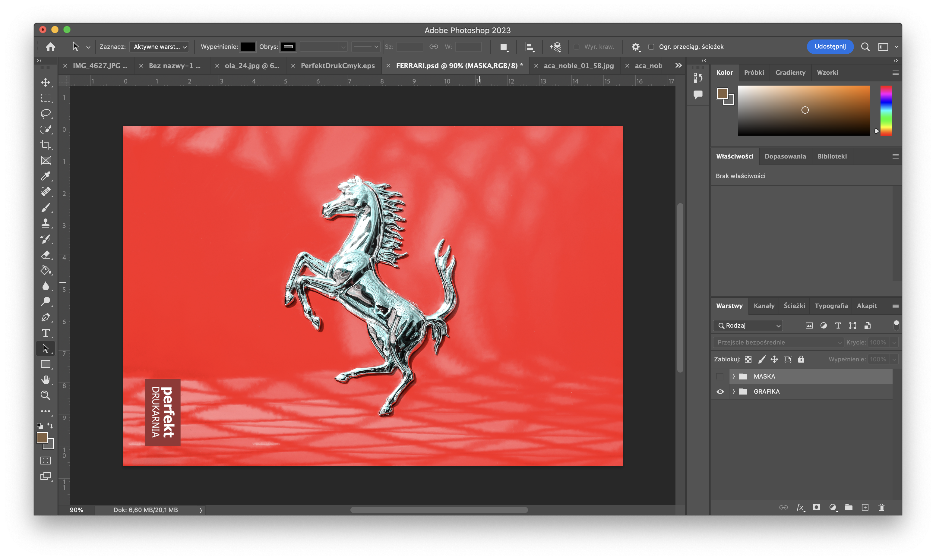This screenshot has height=560, width=936.
Task: Toggle lock transparent pixels
Action: [x=748, y=359]
